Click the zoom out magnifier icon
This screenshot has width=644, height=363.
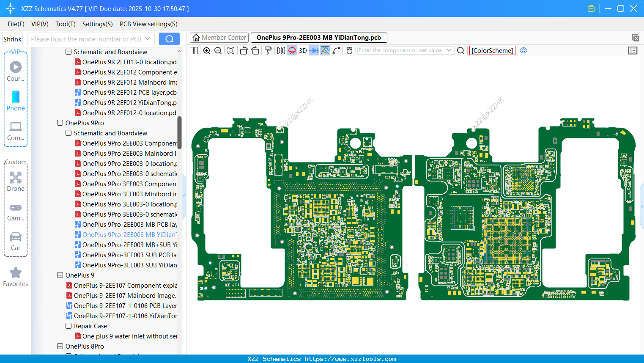click(x=218, y=51)
